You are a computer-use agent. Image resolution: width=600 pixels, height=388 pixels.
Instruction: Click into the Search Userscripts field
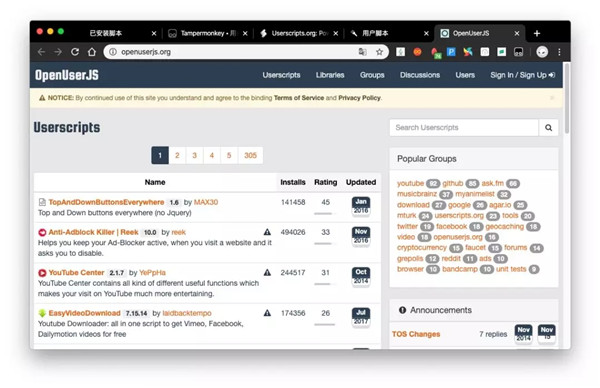pos(464,128)
